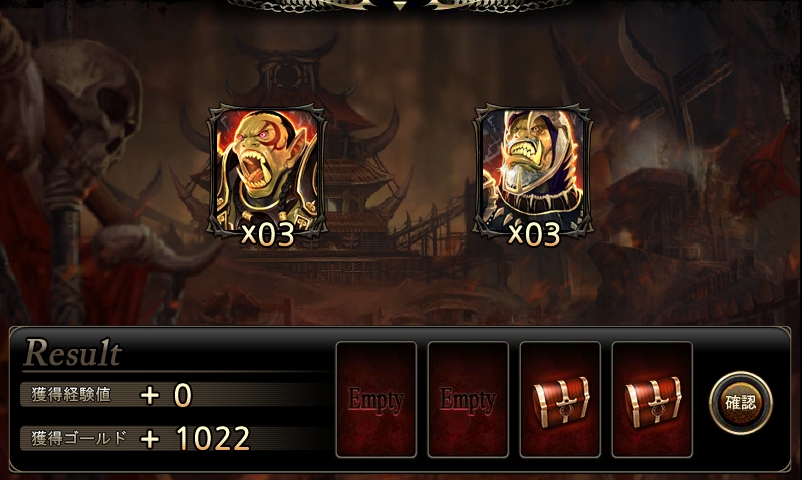Screen dimensions: 802x480
Task: Open the second treasure chest reward
Action: (652, 399)
